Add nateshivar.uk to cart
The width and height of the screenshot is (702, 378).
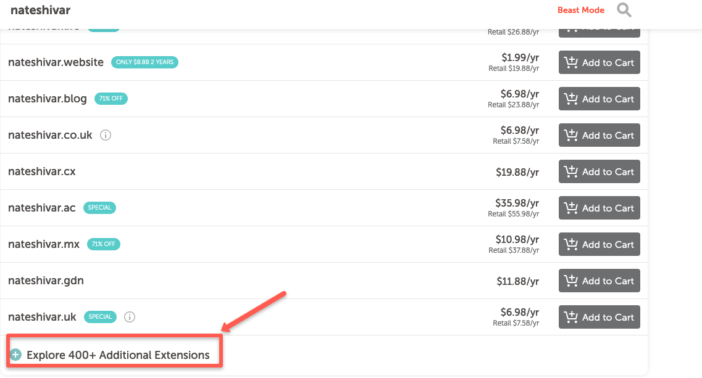(599, 317)
